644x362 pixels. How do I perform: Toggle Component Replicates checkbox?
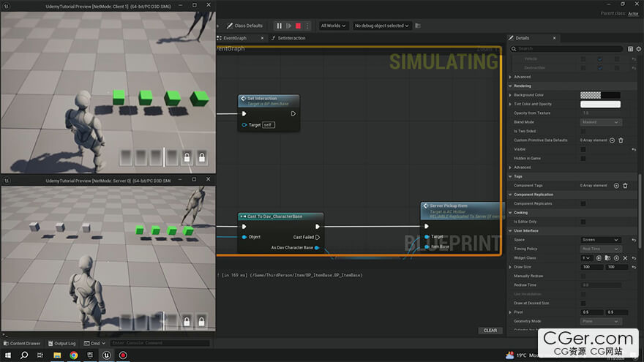point(583,203)
